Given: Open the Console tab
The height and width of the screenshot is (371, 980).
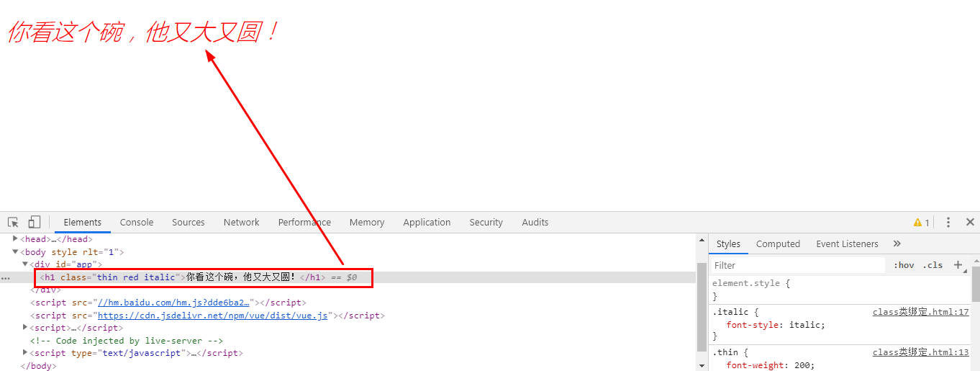Looking at the screenshot, I should [137, 223].
